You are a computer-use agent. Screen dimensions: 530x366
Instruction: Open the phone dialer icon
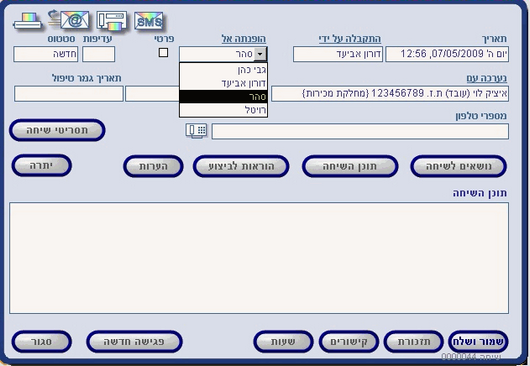196,131
